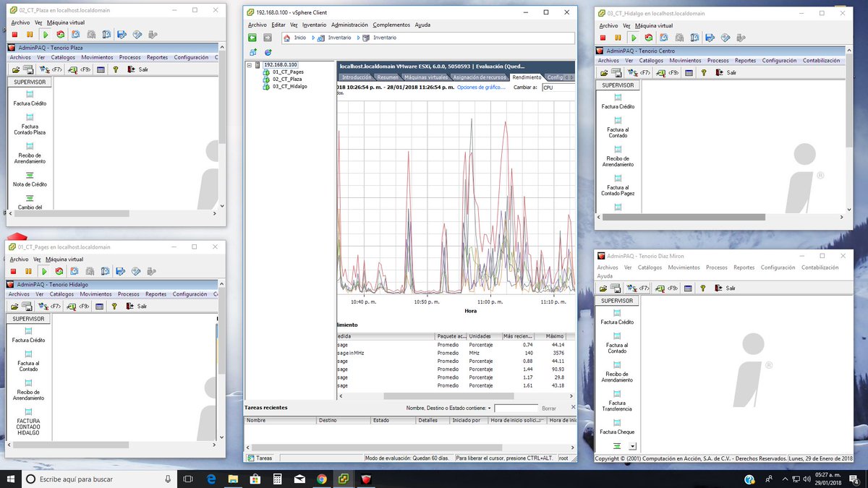Power off VM in 02_CT_Plaza window

[14, 35]
